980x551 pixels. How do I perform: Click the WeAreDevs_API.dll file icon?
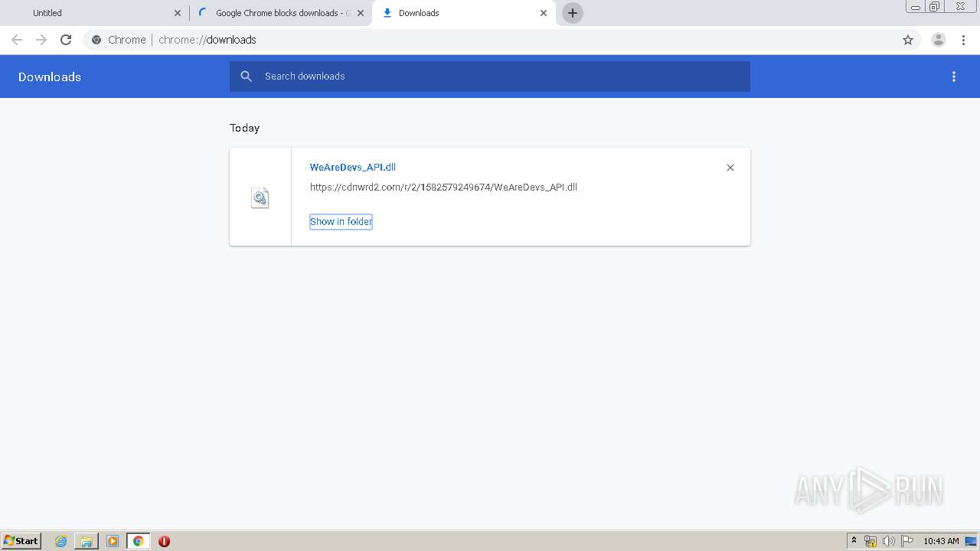pos(260,197)
